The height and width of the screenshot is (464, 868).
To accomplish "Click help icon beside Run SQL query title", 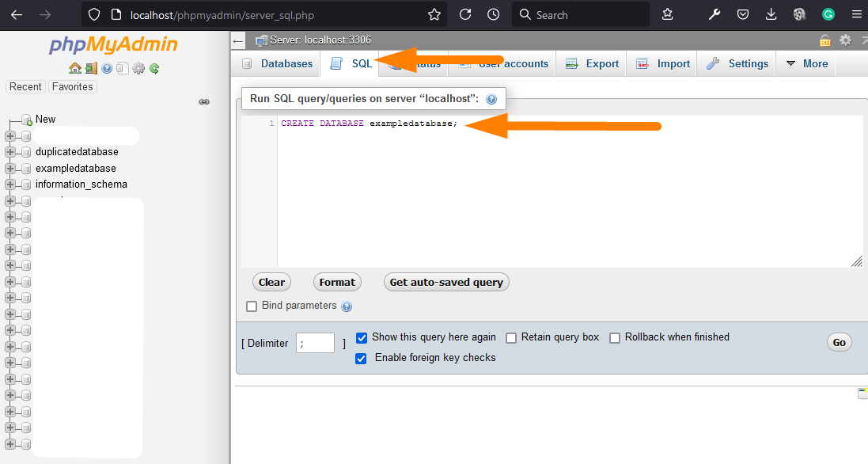I will coord(491,99).
